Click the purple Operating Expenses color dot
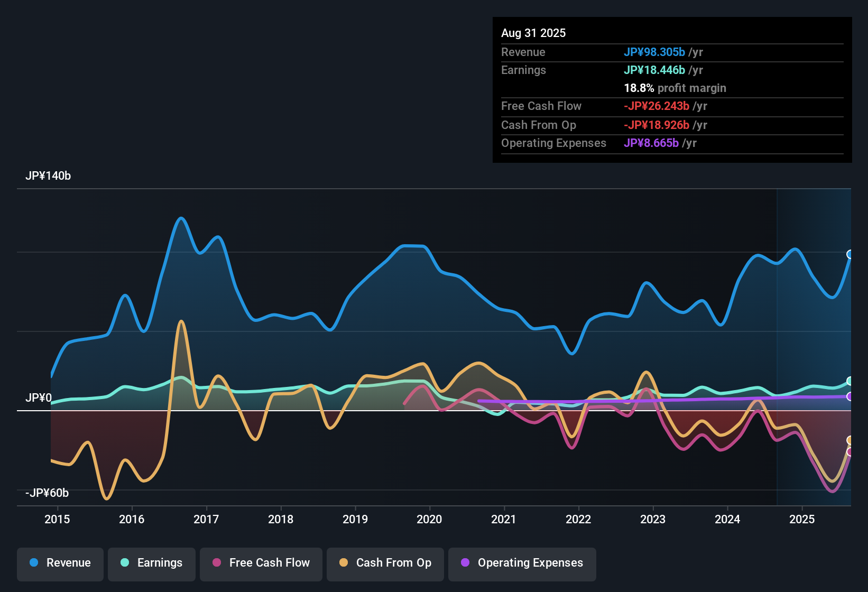 (464, 563)
